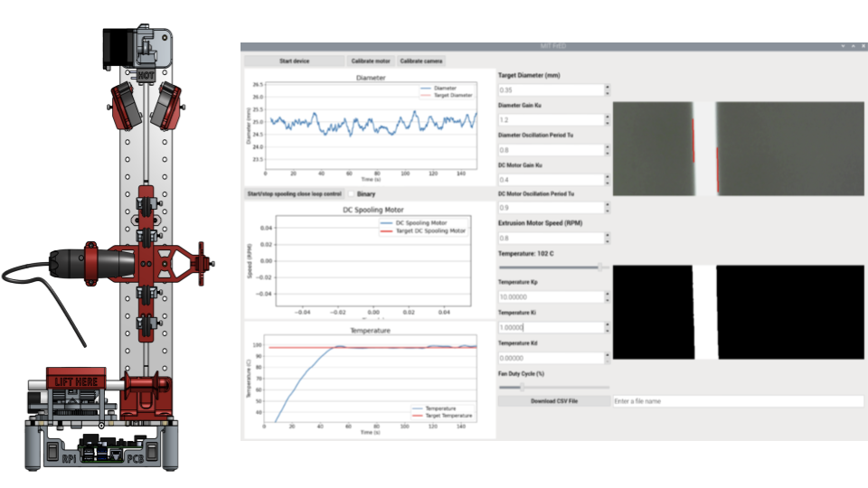Decrease Diameter Gain Ku with the down arrow
This screenshot has height=488, width=868.
(608, 123)
